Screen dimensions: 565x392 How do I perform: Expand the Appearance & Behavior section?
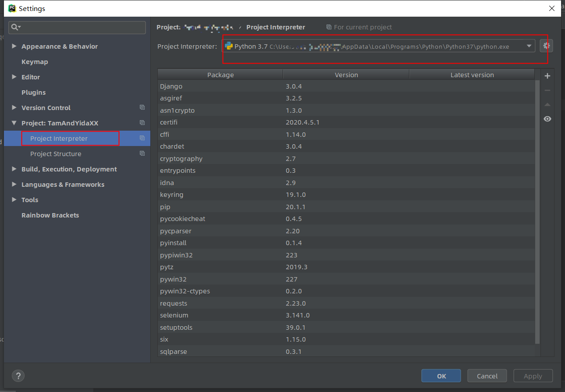point(14,46)
